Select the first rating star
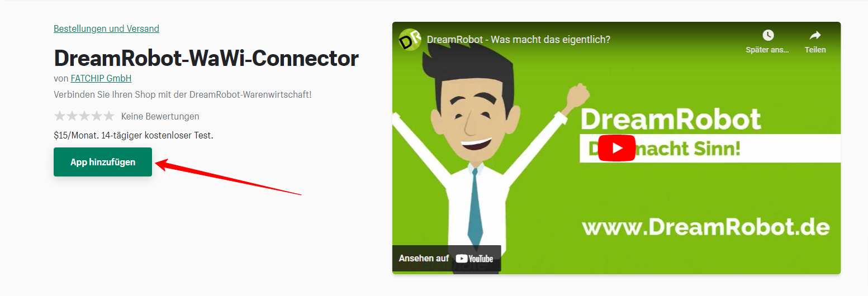 point(60,116)
